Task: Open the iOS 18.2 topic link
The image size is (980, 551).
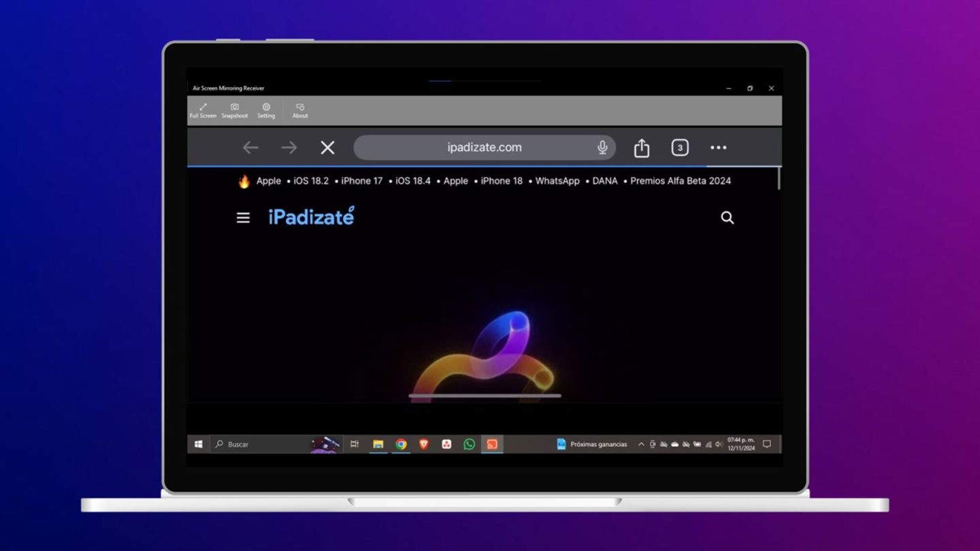Action: point(310,181)
